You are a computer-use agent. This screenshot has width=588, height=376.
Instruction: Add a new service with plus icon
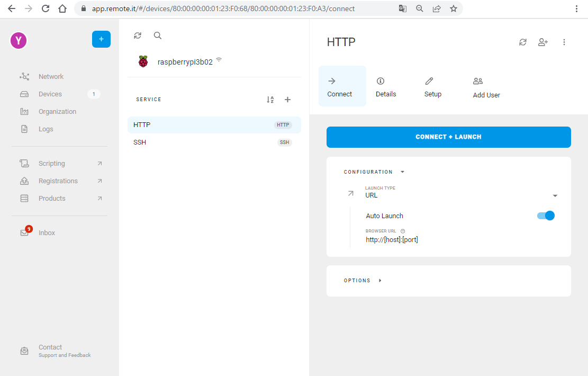(288, 100)
